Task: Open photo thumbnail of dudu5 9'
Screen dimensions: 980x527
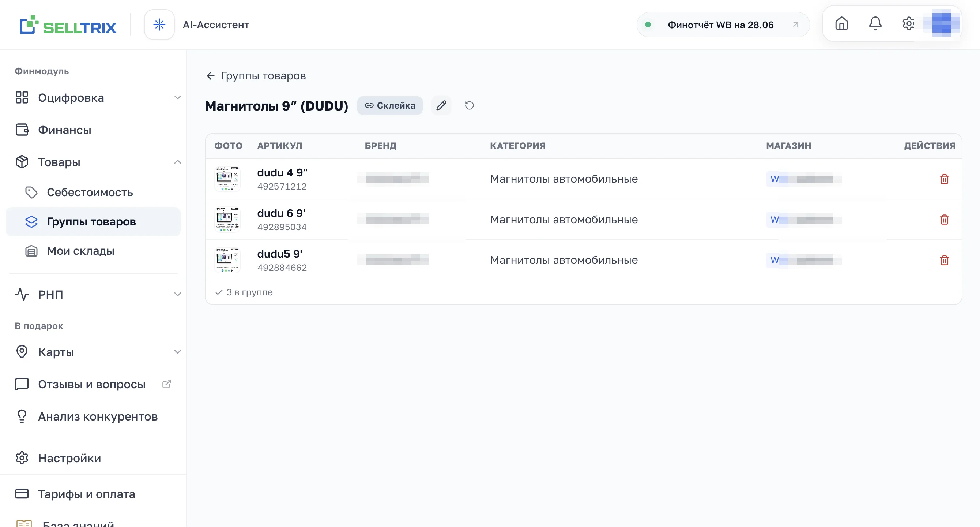Action: click(x=227, y=260)
